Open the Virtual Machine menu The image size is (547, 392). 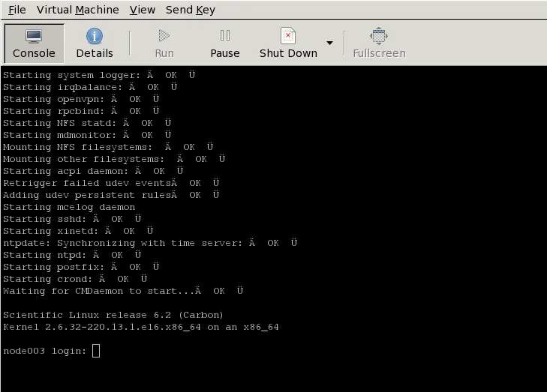[78, 10]
